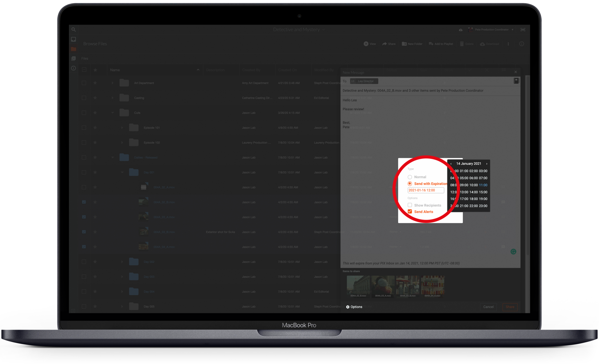Viewport: 599px width, 364px height.
Task: Click the New Folder toolbar icon
Action: 404,44
